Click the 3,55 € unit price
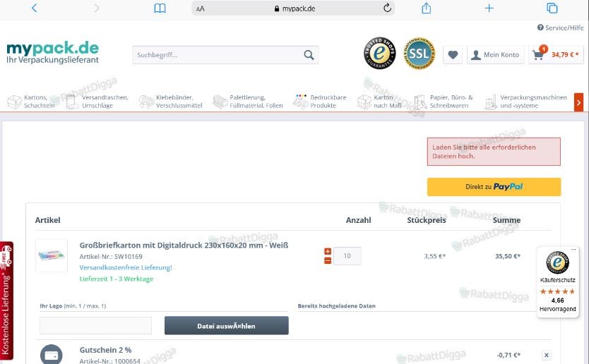The height and width of the screenshot is (364, 589). point(434,256)
